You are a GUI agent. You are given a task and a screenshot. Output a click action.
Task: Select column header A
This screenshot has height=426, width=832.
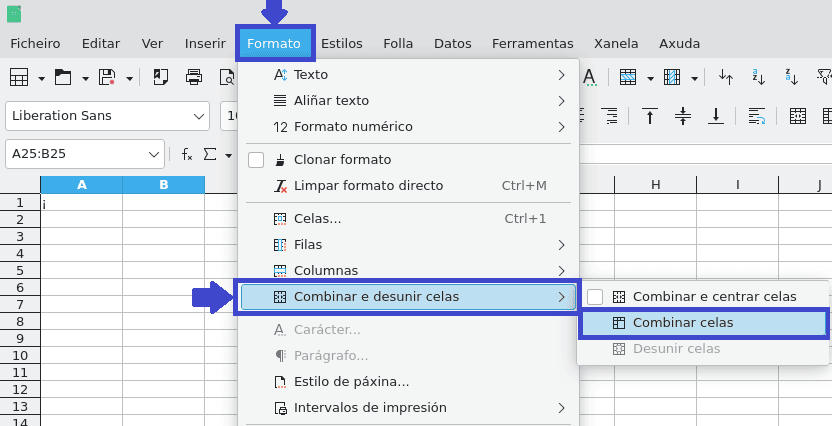(82, 185)
